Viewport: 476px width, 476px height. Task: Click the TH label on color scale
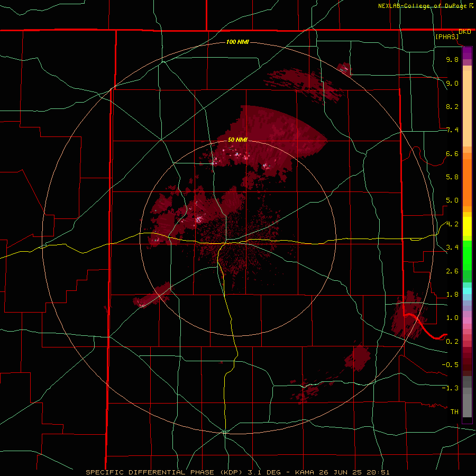[454, 411]
